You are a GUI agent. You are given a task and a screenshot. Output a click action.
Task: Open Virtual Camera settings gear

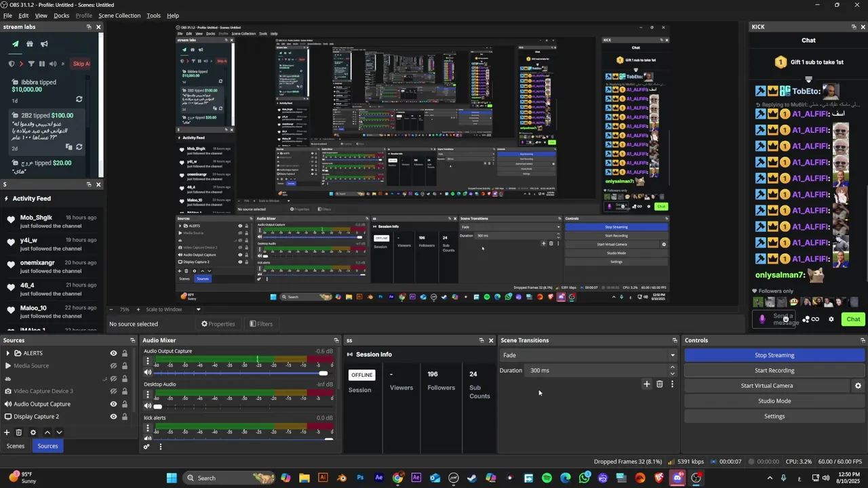[858, 386]
